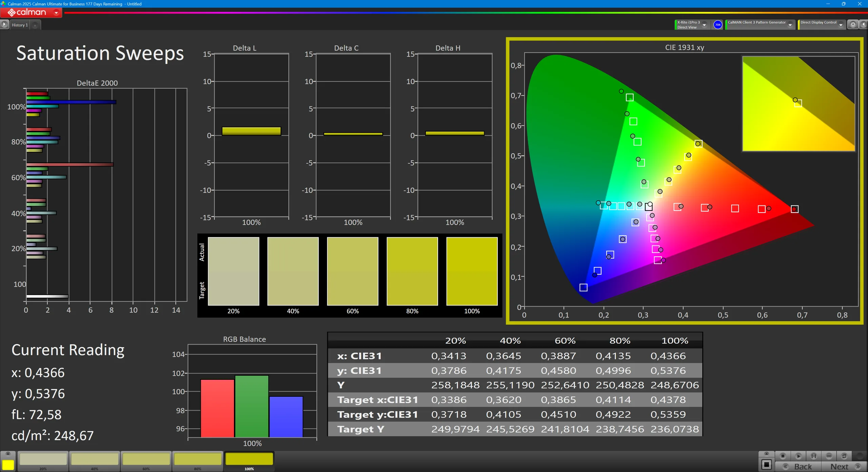This screenshot has height=472, width=868.
Task: Expand CalMAN Client 3 Pattern Generator dropdown
Action: click(790, 25)
